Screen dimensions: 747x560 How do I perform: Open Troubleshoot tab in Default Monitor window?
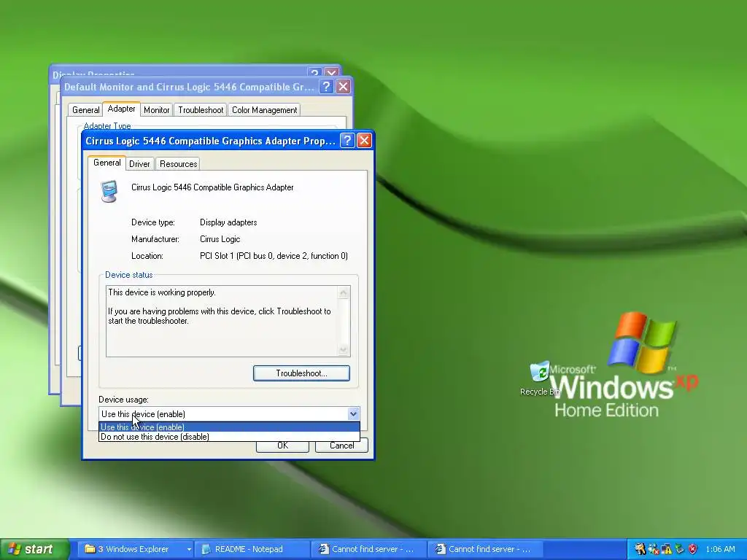(x=201, y=110)
